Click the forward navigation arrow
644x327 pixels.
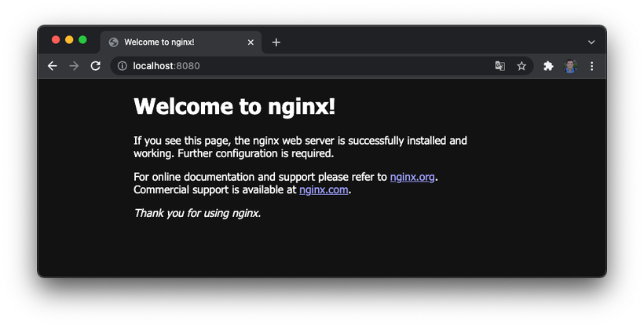pos(74,66)
